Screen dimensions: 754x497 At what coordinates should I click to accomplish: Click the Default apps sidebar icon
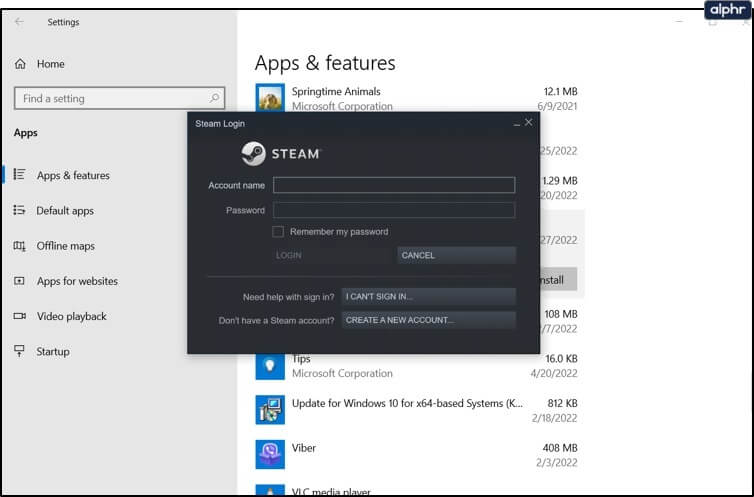point(19,210)
